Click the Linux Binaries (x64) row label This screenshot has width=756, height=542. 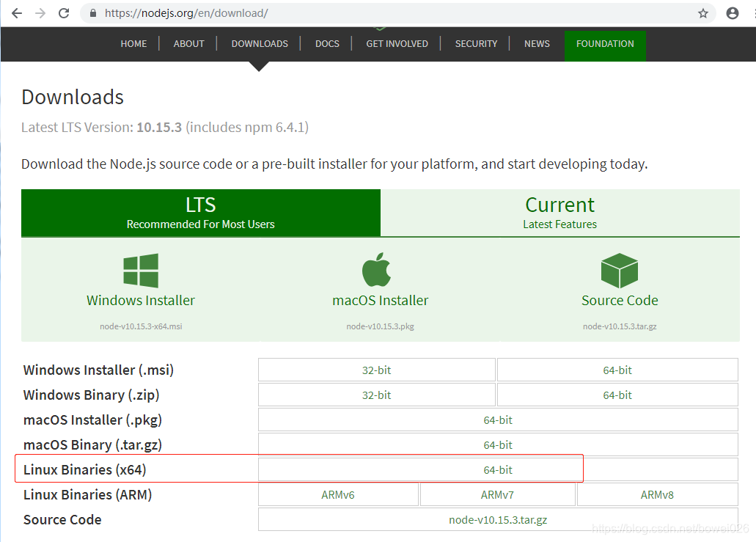click(x=85, y=470)
